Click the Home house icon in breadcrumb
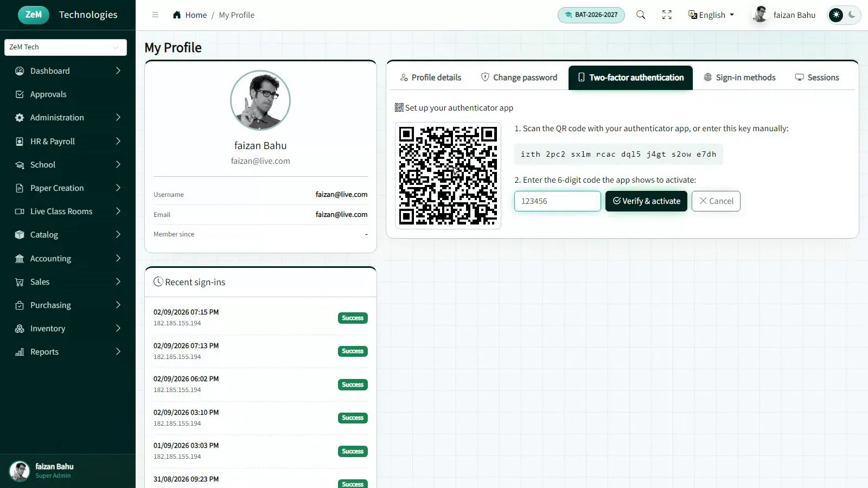 click(x=177, y=15)
